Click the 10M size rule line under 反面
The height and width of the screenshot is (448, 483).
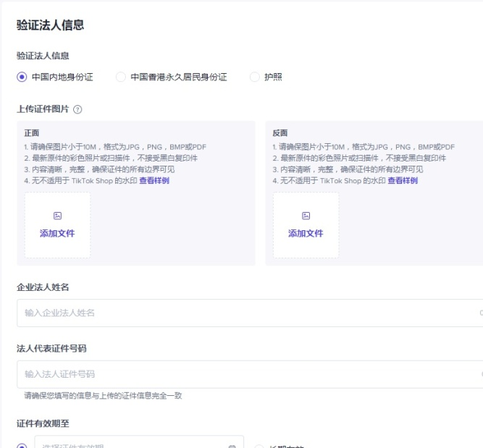point(364,147)
